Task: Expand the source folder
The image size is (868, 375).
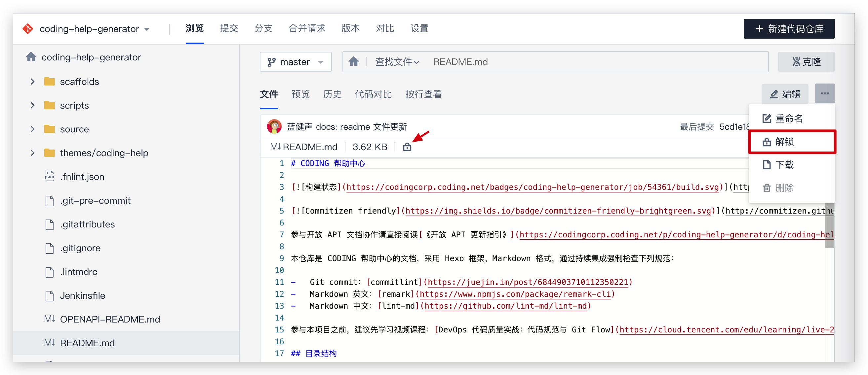Action: (x=32, y=129)
